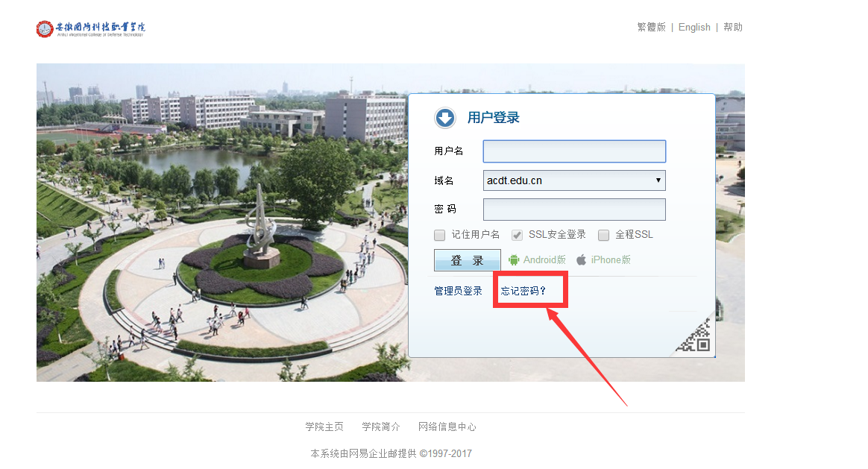Viewport: 868px width, 469px height.
Task: Click the 忘记密码 link
Action: (x=523, y=291)
